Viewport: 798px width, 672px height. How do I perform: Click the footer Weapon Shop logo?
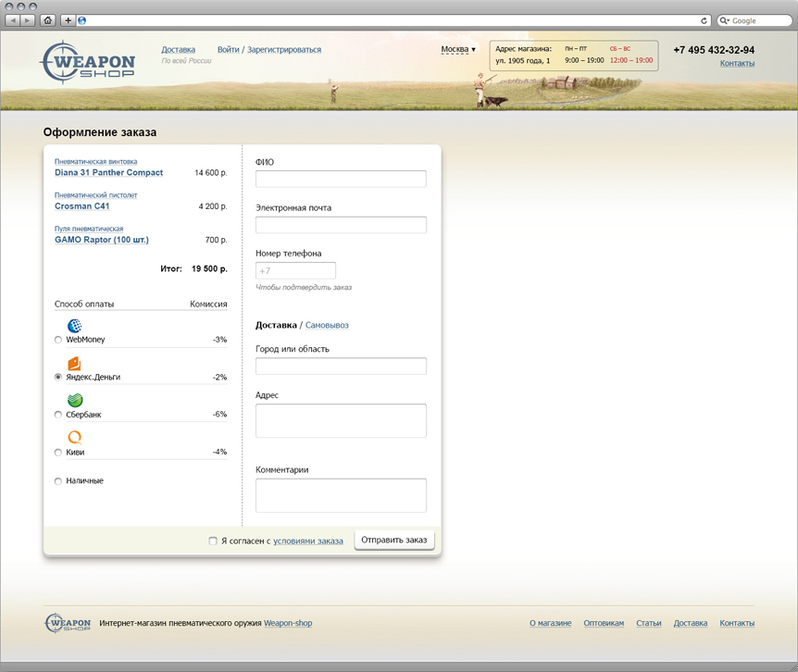coord(68,623)
